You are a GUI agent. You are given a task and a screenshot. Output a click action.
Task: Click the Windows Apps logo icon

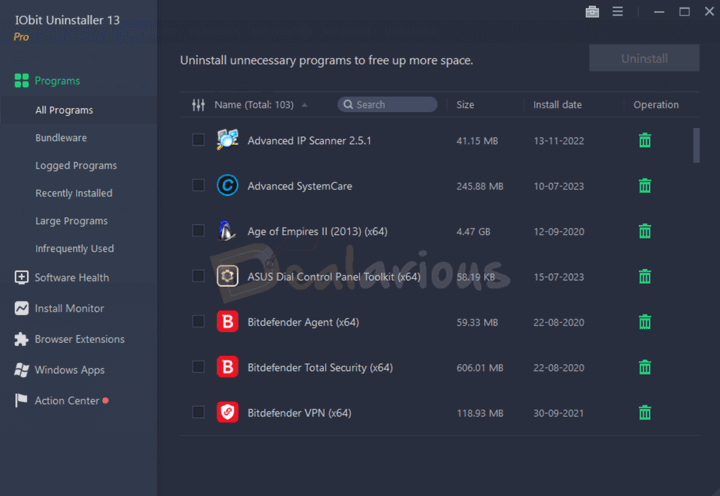(21, 370)
